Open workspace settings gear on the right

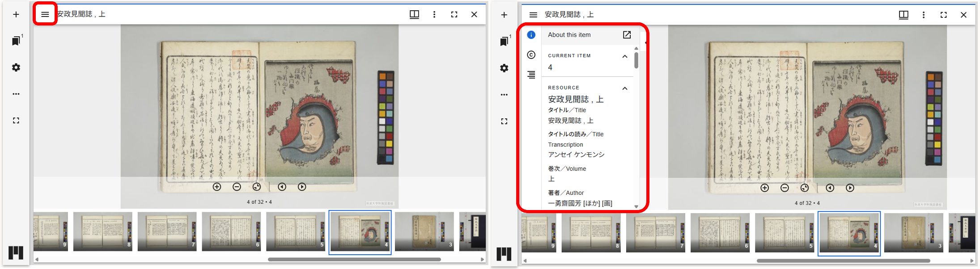tap(504, 68)
